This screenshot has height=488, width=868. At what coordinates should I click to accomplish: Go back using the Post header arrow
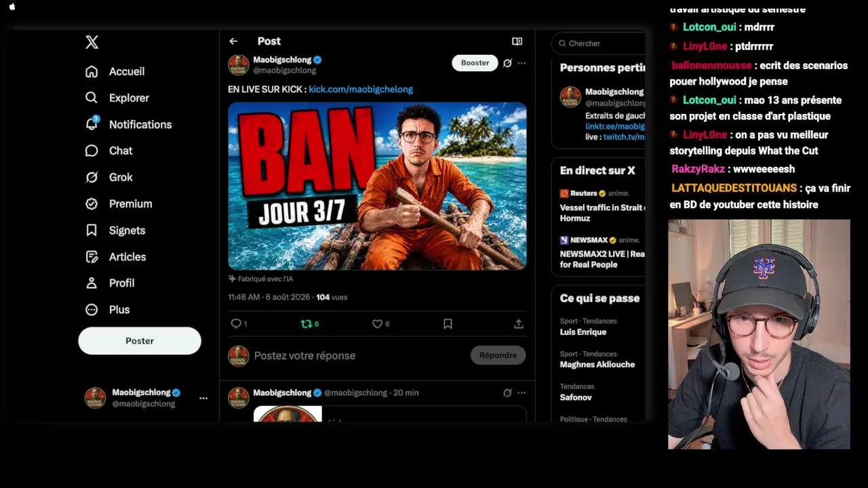[233, 41]
